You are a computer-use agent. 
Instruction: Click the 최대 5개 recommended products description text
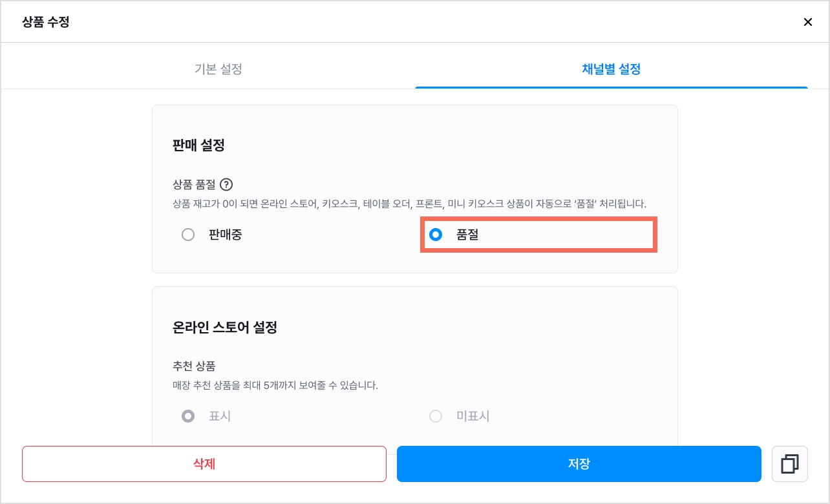pyautogui.click(x=275, y=385)
